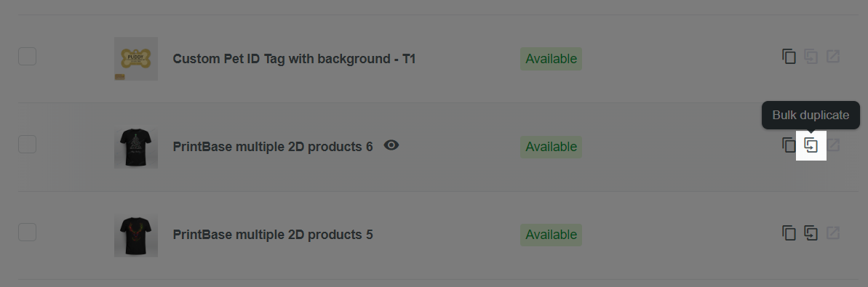Screen dimensions: 868x287
Task: Bulk duplicate PrintBase multiple 2D products 5
Action: (x=811, y=233)
